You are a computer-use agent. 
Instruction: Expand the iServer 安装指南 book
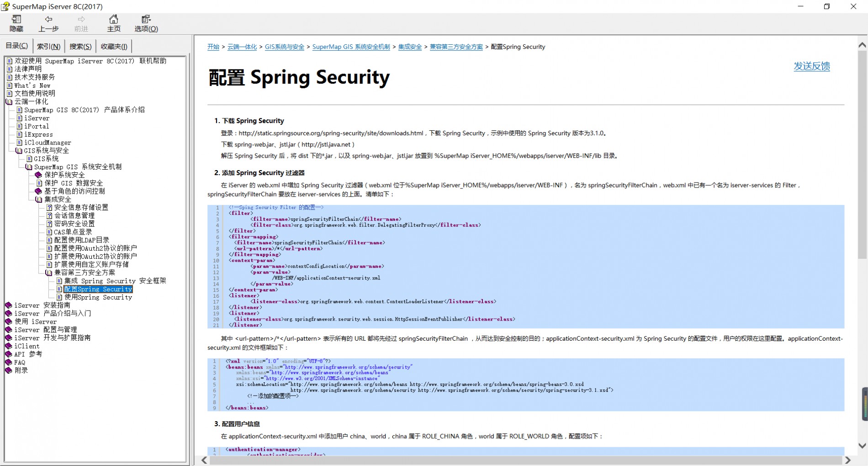click(x=9, y=305)
